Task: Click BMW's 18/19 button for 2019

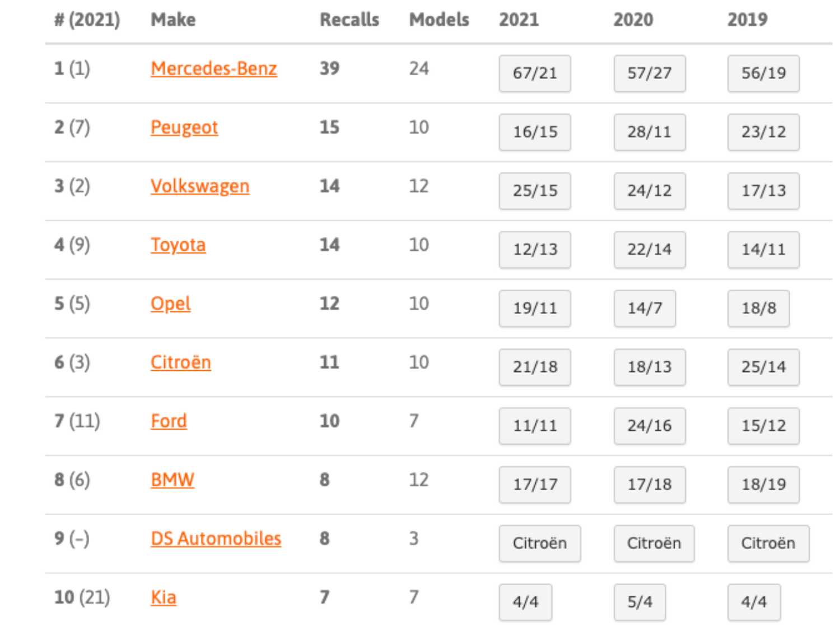Action: point(763,485)
